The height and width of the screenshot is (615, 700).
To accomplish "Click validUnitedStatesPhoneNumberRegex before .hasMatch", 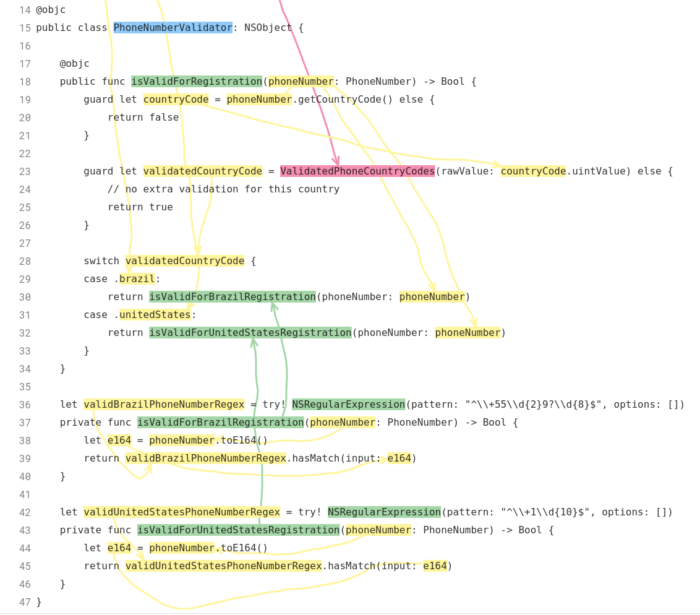I will 224,566.
